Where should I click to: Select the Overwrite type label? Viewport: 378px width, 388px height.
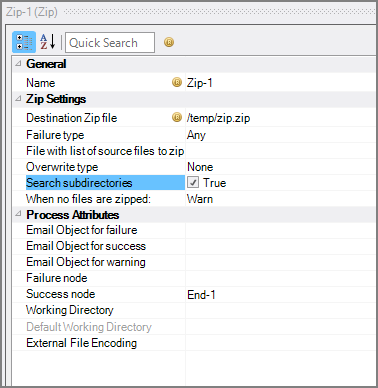62,167
